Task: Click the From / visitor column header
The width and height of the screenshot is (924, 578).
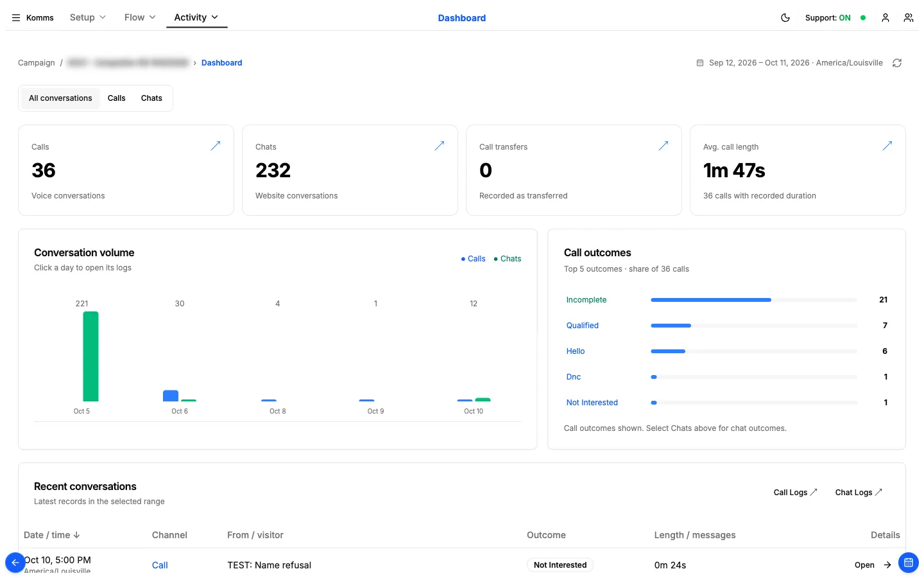Action: pos(255,535)
